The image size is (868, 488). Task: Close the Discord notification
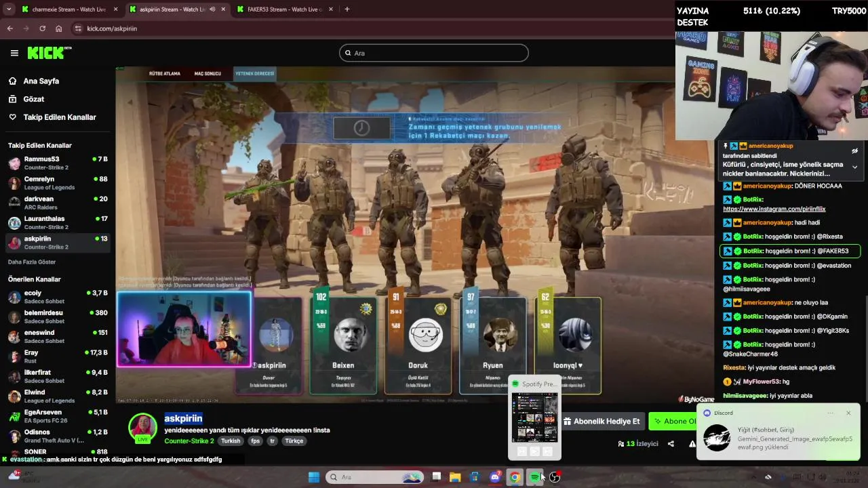pyautogui.click(x=848, y=413)
